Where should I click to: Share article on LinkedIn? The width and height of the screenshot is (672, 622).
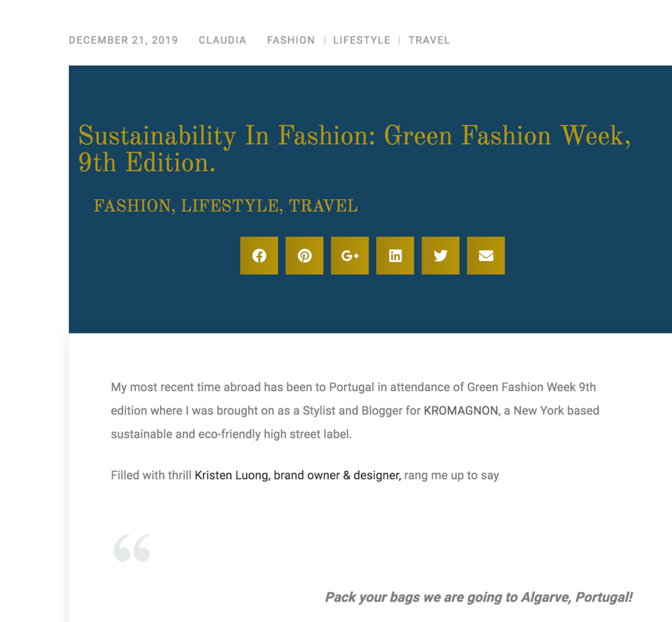click(395, 256)
